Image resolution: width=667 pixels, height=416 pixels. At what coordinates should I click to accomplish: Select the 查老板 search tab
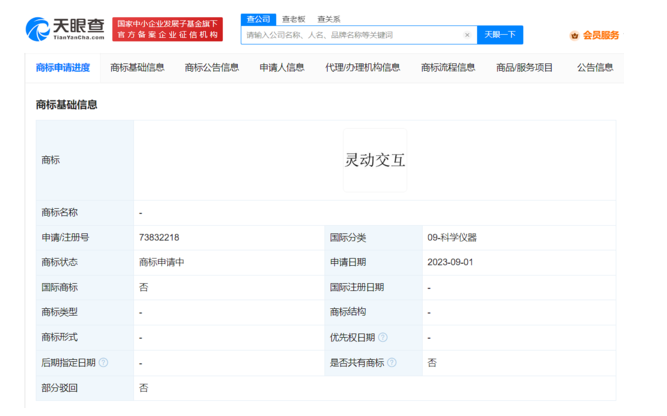tap(294, 19)
